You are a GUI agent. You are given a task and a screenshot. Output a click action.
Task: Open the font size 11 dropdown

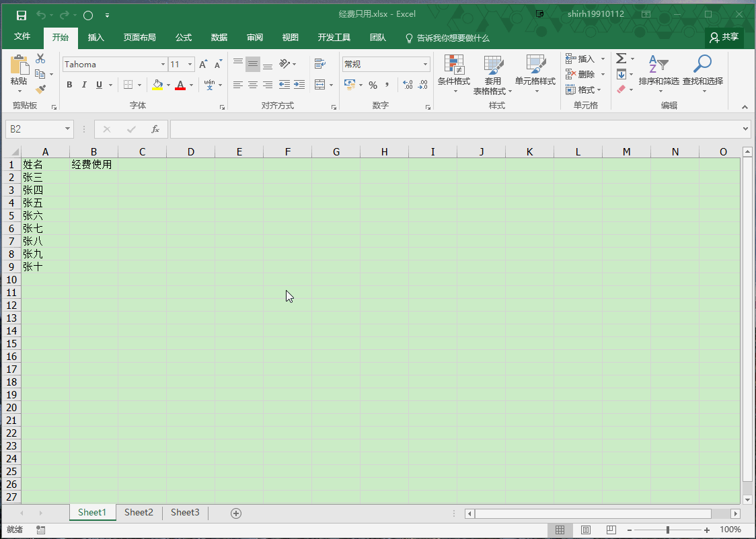pos(190,64)
